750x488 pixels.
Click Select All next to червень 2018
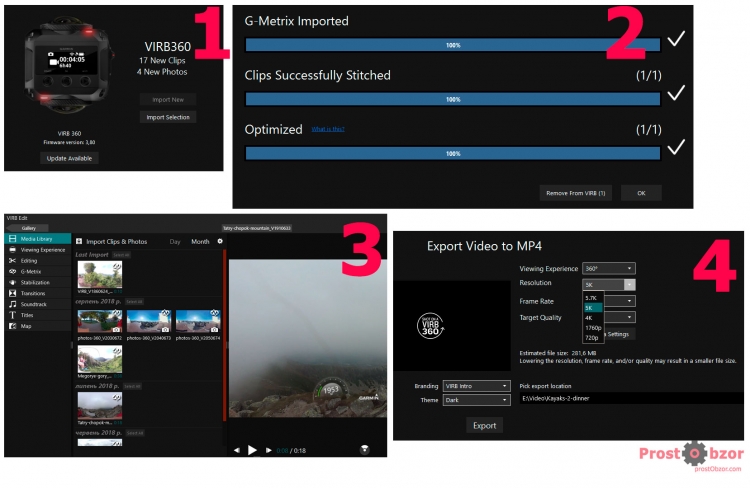(x=135, y=433)
